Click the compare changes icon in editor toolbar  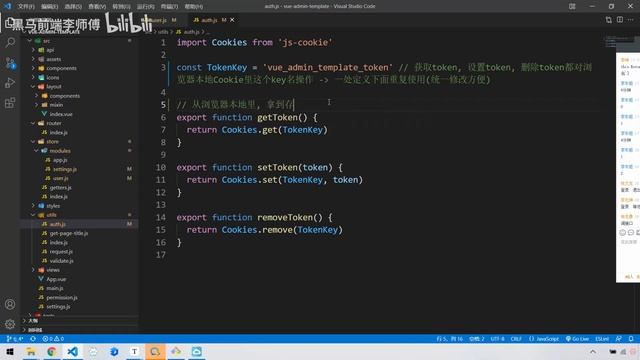609,20
